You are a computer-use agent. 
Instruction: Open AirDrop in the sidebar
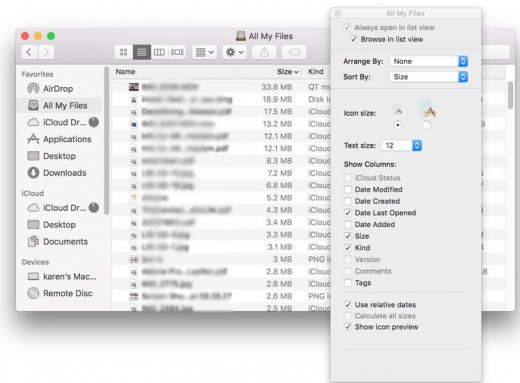(x=58, y=89)
